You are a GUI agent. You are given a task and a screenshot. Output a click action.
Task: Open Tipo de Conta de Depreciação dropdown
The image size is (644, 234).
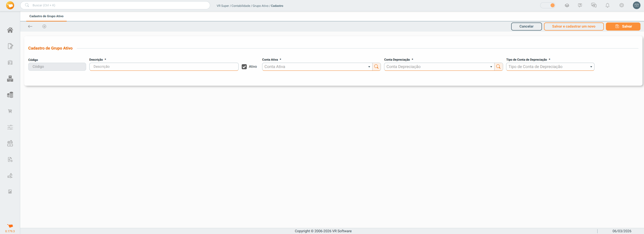pyautogui.click(x=550, y=67)
